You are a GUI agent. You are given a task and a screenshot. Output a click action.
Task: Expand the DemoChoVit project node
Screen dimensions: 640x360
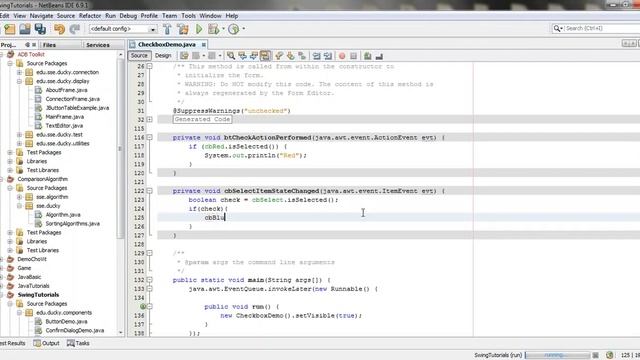point(2,259)
